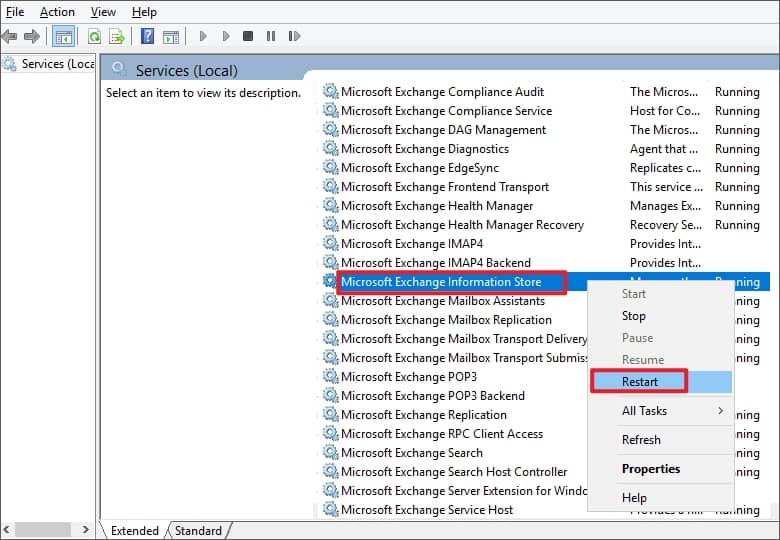
Task: Open the File menu
Action: coord(14,11)
